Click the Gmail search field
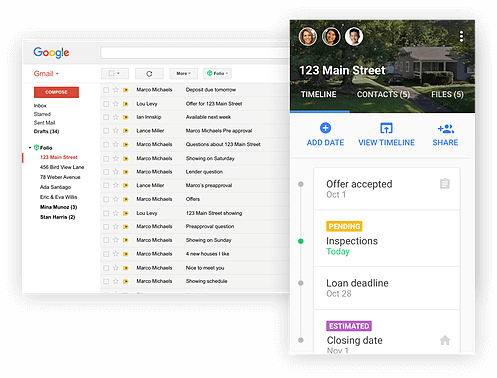This screenshot has width=497, height=378. point(195,53)
